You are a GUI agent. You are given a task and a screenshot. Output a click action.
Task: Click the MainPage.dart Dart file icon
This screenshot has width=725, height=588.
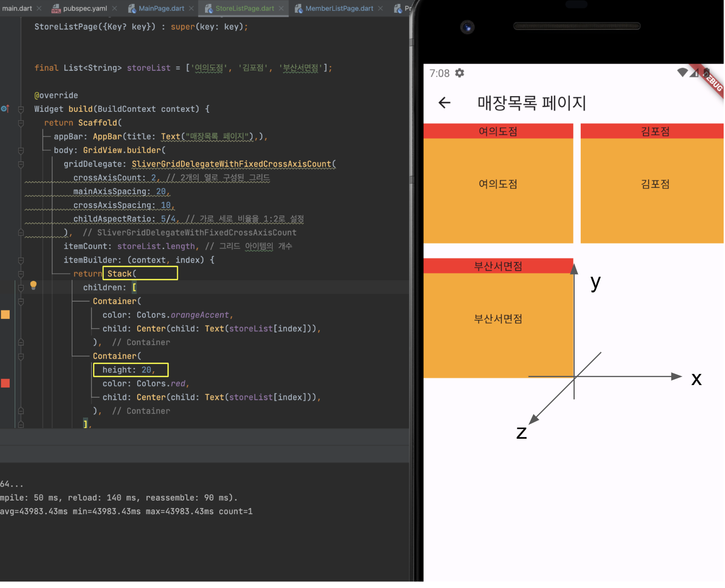click(132, 9)
